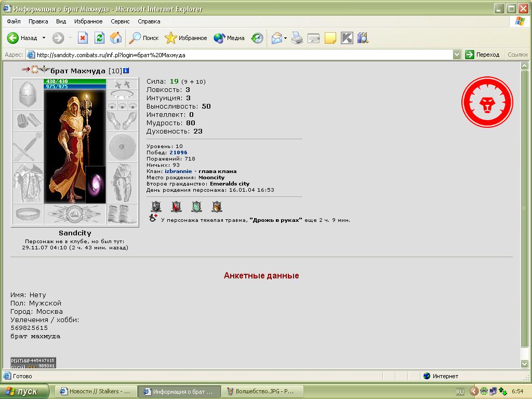
Task: Click the winged clan icon before nickname
Action: pos(45,70)
